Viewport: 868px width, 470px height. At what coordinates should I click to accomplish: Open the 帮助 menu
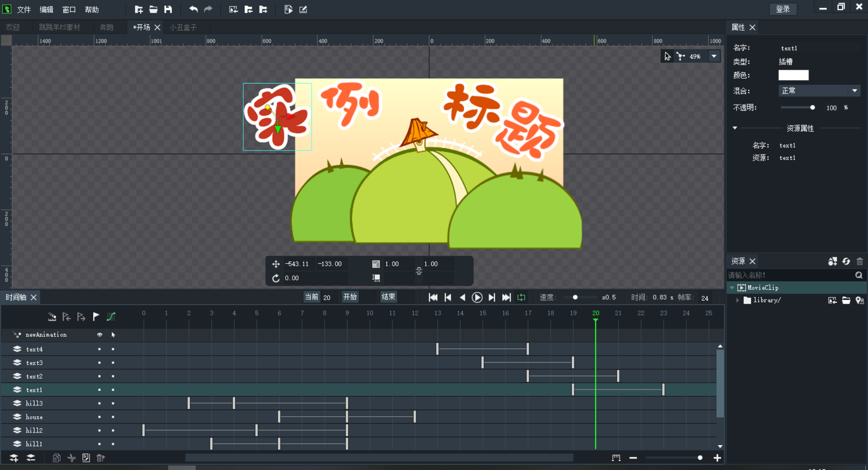pos(92,9)
